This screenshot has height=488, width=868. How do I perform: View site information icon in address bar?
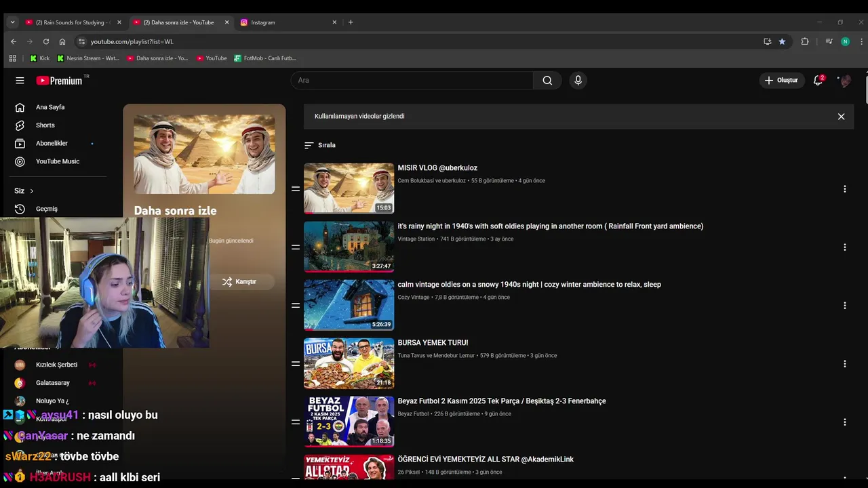81,41
